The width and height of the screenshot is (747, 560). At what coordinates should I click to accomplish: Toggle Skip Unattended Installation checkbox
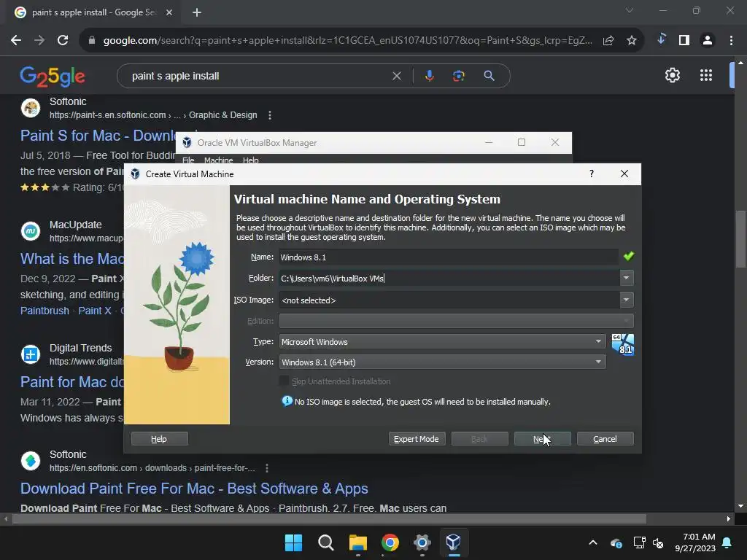coord(284,381)
